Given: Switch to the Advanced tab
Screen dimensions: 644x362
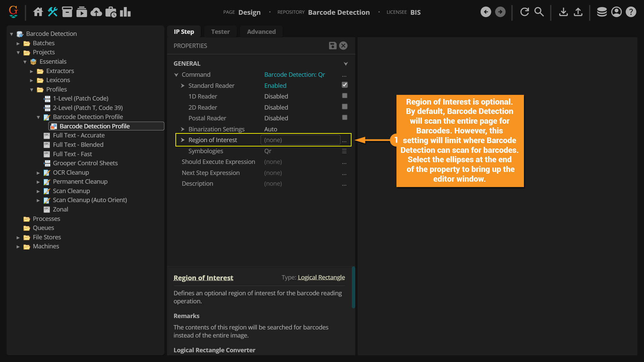Looking at the screenshot, I should click(261, 32).
